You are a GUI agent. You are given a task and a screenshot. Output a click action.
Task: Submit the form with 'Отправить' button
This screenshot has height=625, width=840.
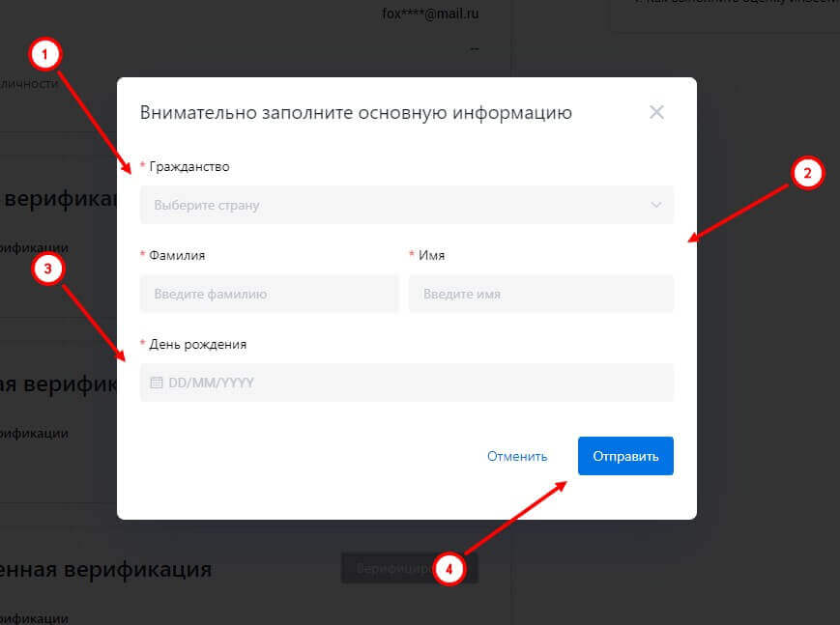pyautogui.click(x=625, y=456)
